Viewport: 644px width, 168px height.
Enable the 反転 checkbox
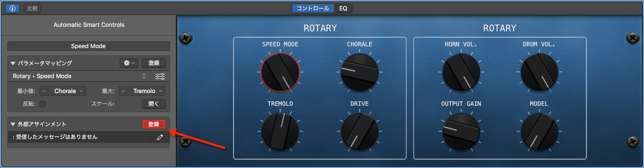click(x=43, y=104)
